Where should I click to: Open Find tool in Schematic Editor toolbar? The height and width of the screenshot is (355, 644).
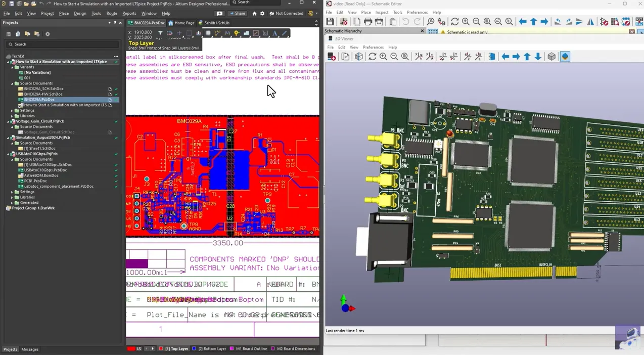pyautogui.click(x=431, y=22)
